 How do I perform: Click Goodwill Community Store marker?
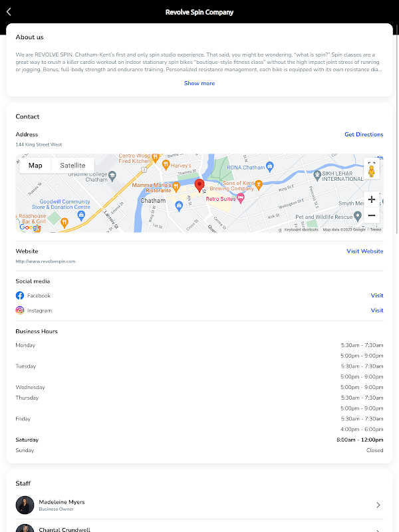tap(81, 215)
